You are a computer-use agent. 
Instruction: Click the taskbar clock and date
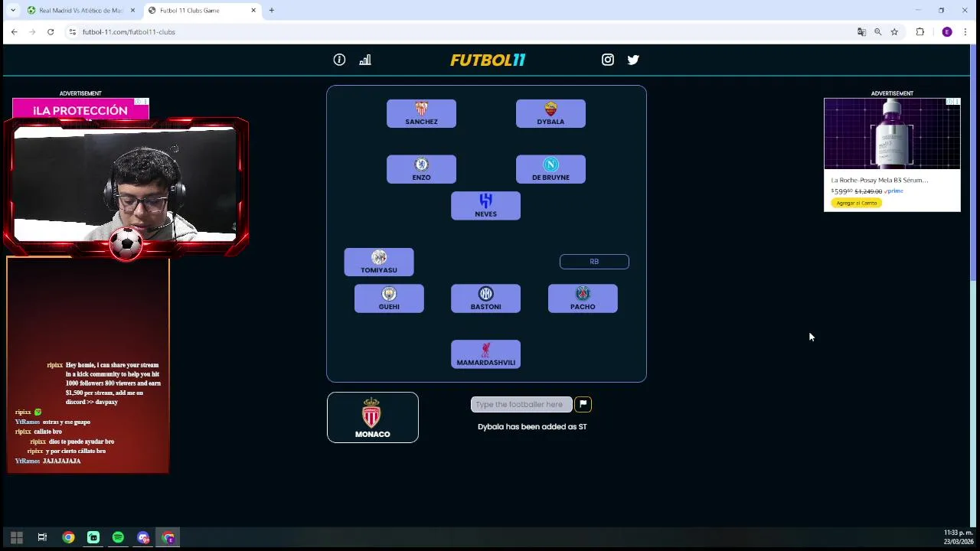click(x=958, y=537)
